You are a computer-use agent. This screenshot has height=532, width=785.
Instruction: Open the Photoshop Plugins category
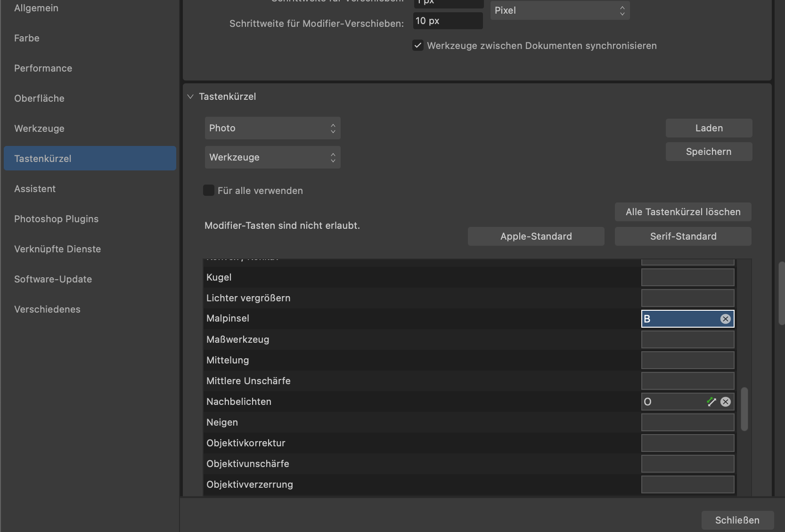point(90,219)
